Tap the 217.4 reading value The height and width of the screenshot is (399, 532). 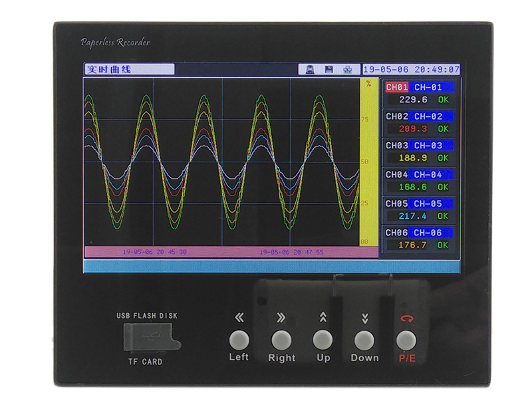413,216
